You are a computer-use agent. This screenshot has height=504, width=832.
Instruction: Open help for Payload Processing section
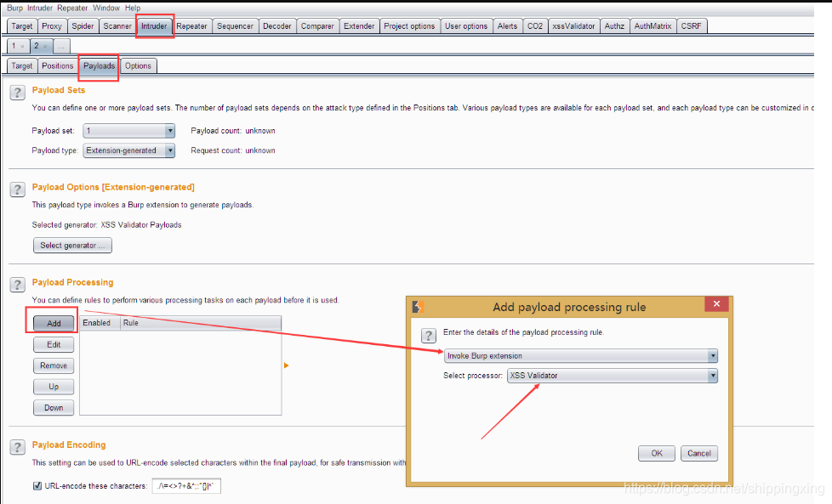pyautogui.click(x=17, y=285)
